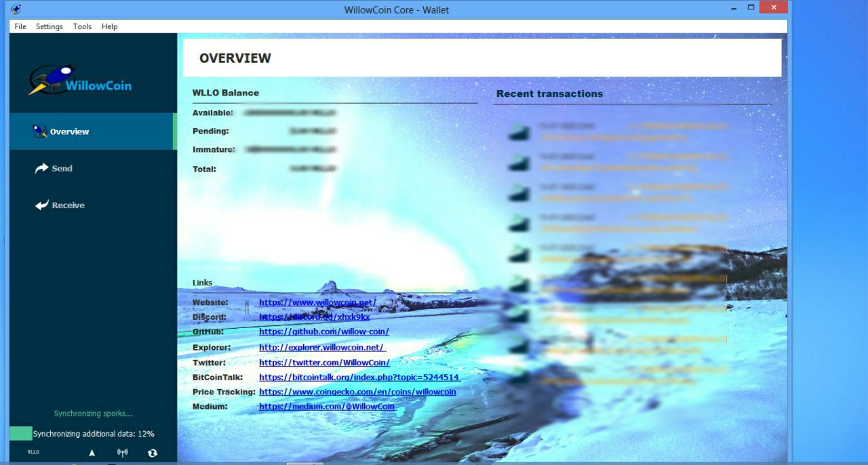
Task: Click the WillowCoin rocket logo
Action: pyautogui.click(x=80, y=80)
